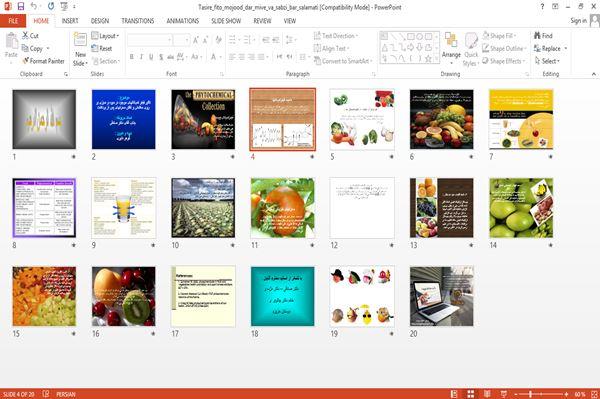Toggle Numbering list button
Screen dimensions: 600x399
248,40
